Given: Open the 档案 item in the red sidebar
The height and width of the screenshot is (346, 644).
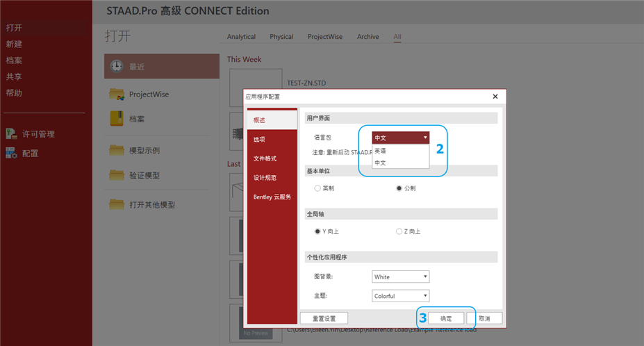Looking at the screenshot, I should pyautogui.click(x=14, y=60).
